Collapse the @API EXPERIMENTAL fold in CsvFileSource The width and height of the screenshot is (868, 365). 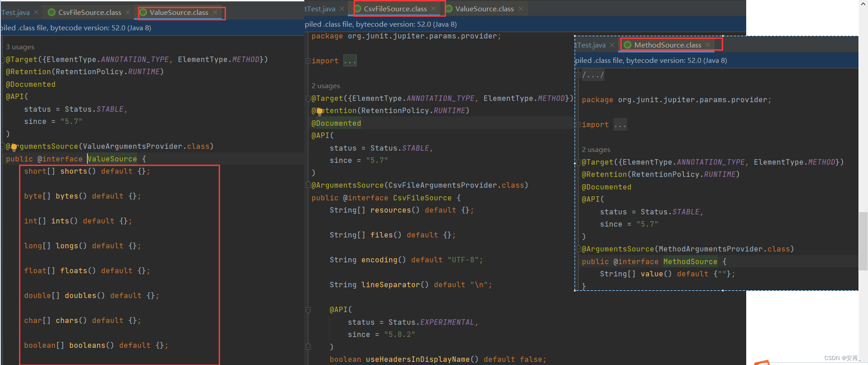(308, 310)
